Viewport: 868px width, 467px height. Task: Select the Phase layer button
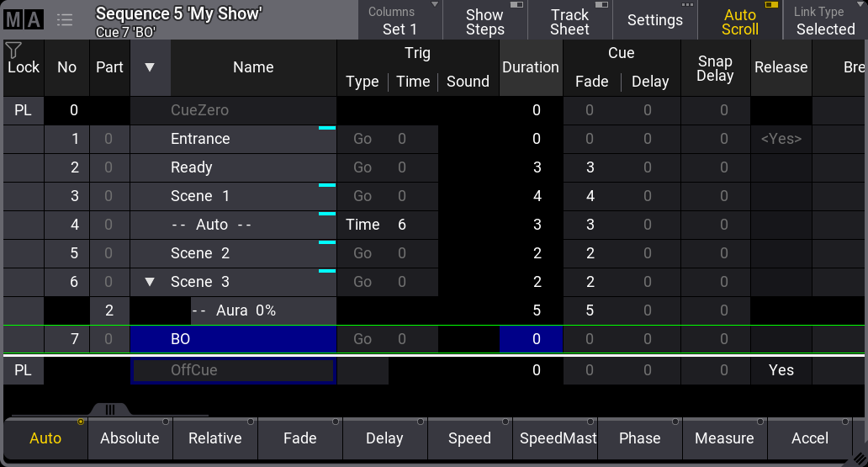(x=639, y=438)
